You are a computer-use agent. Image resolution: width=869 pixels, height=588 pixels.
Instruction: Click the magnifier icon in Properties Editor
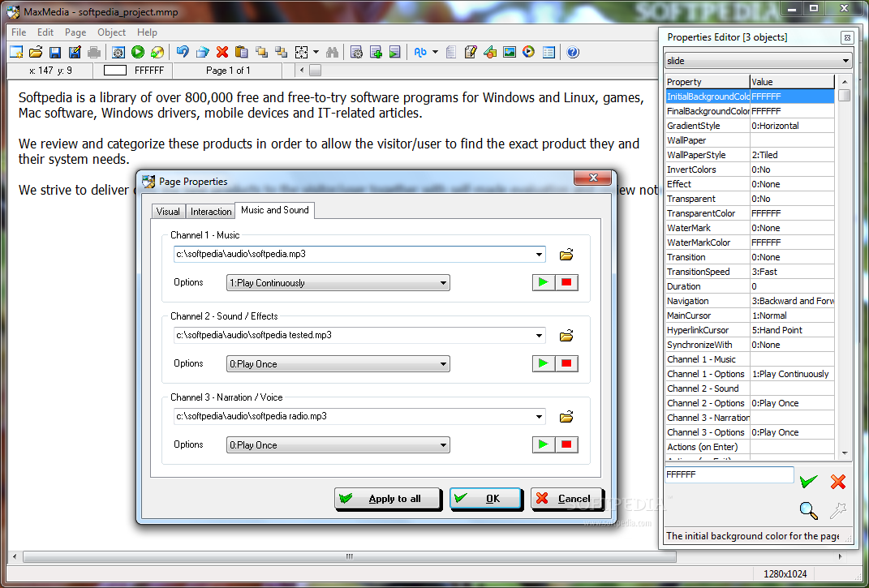(x=809, y=510)
